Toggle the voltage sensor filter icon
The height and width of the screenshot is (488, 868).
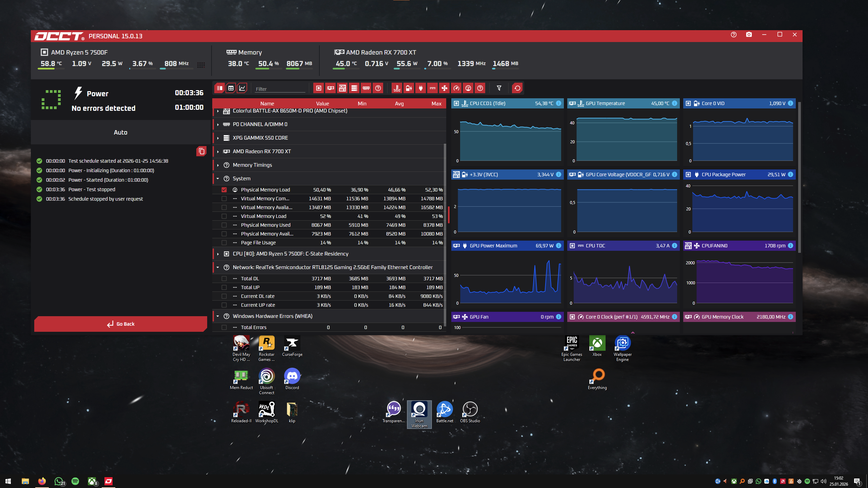tap(409, 88)
